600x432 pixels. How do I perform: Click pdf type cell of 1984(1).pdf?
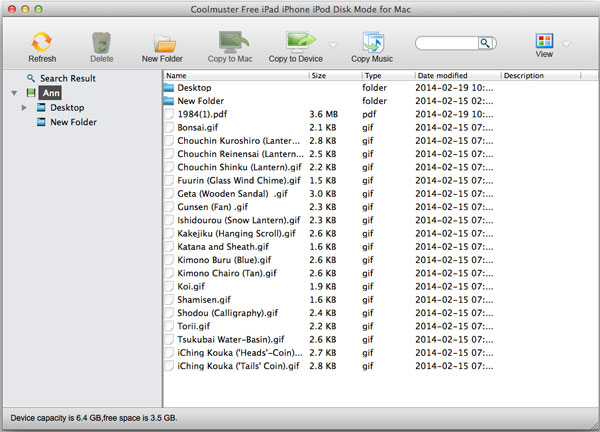point(369,114)
